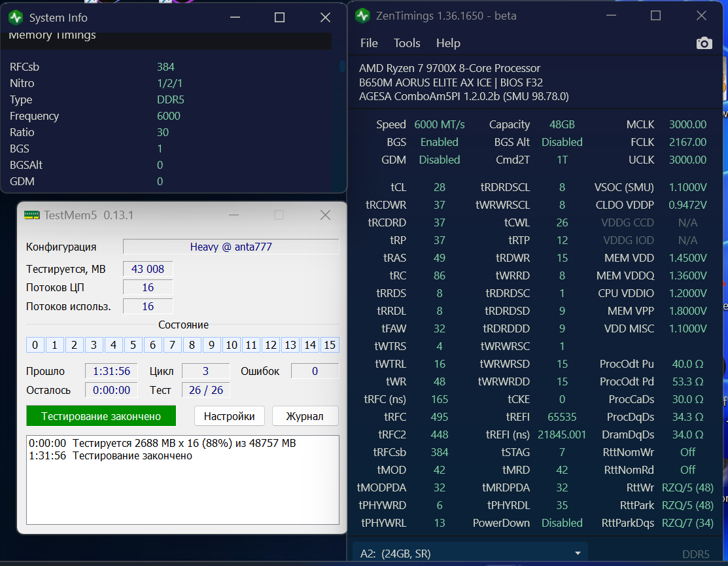Open the Help menu in ZenTimings
The width and height of the screenshot is (728, 566).
pyautogui.click(x=448, y=43)
